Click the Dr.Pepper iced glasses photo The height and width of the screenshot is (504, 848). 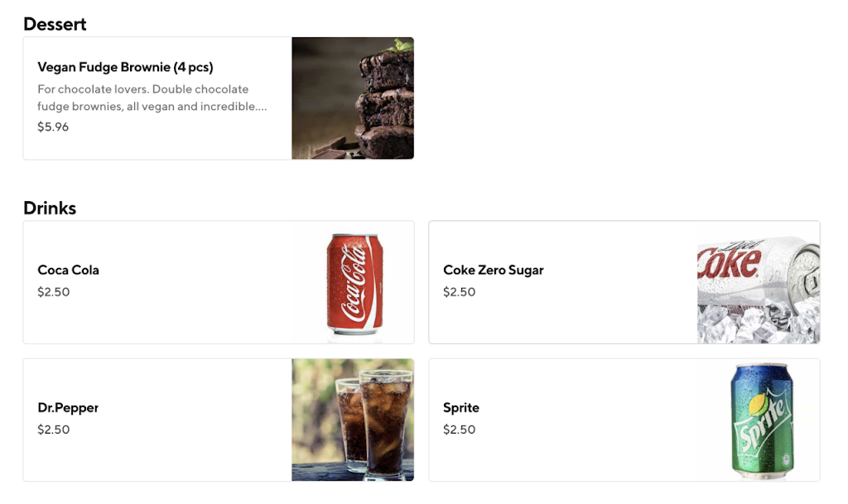[x=353, y=420]
